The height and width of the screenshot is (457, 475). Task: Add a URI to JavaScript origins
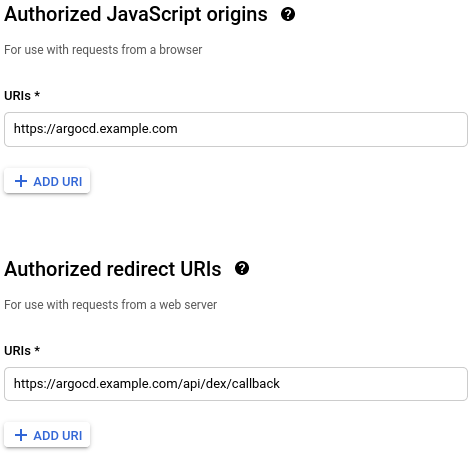(x=47, y=181)
